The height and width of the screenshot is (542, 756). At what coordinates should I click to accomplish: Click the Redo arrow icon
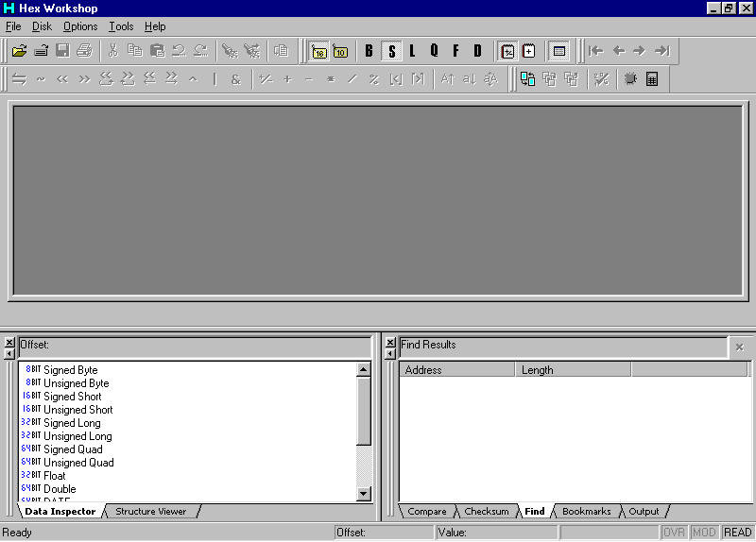200,51
